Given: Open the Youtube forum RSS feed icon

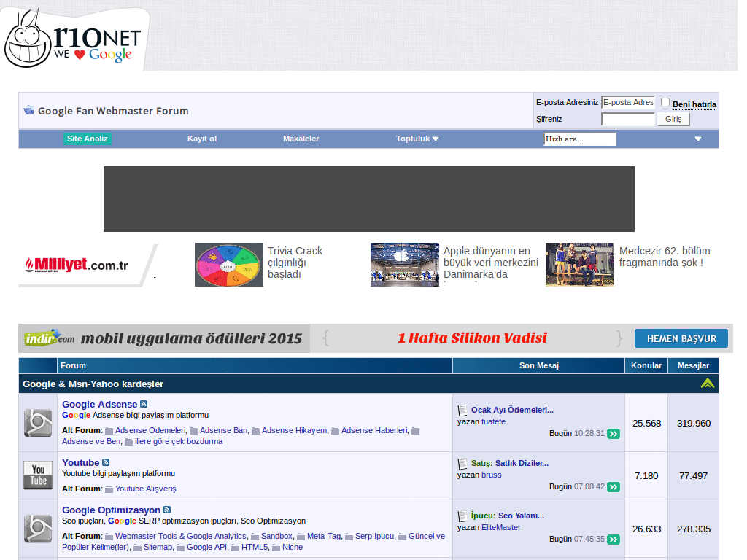Looking at the screenshot, I should [x=106, y=462].
